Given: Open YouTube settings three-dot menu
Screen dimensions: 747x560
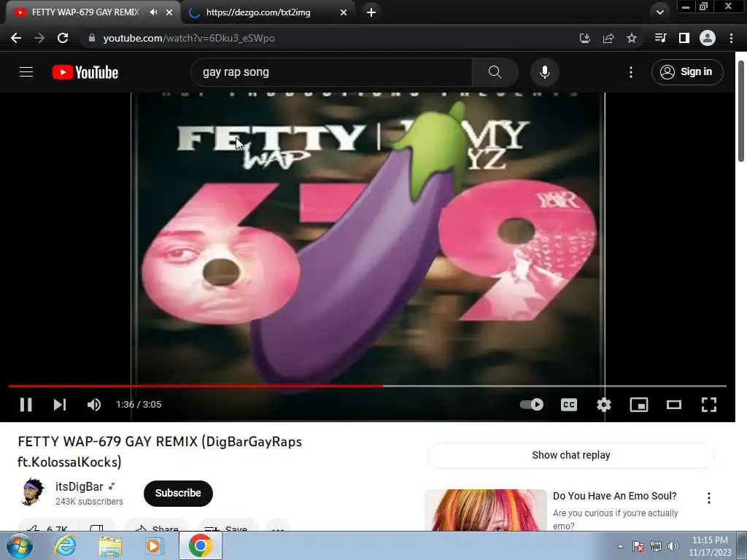Looking at the screenshot, I should (x=631, y=72).
